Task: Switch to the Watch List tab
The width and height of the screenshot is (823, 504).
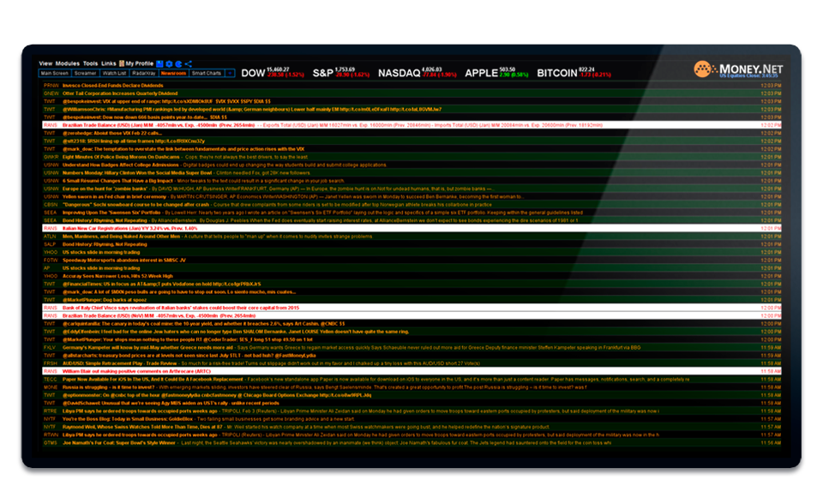Action: click(x=114, y=74)
